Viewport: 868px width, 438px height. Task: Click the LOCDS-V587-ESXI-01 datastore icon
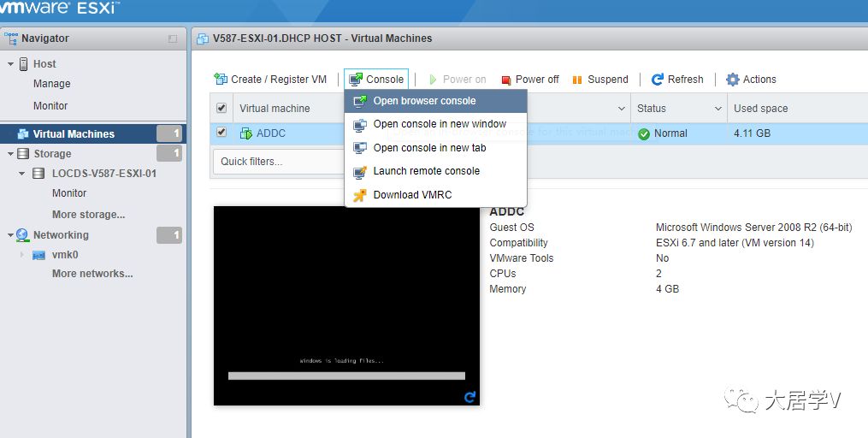tap(38, 174)
